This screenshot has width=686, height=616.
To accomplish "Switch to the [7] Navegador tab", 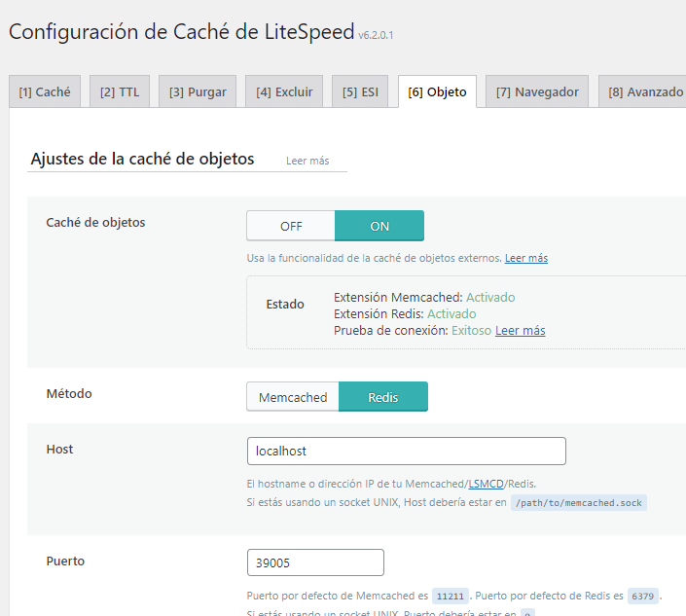I will [537, 92].
